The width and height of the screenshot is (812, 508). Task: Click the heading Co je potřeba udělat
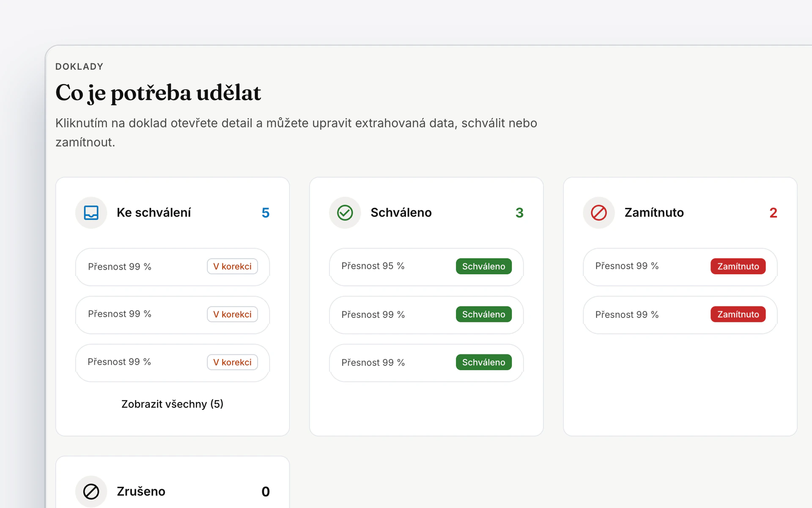click(158, 93)
